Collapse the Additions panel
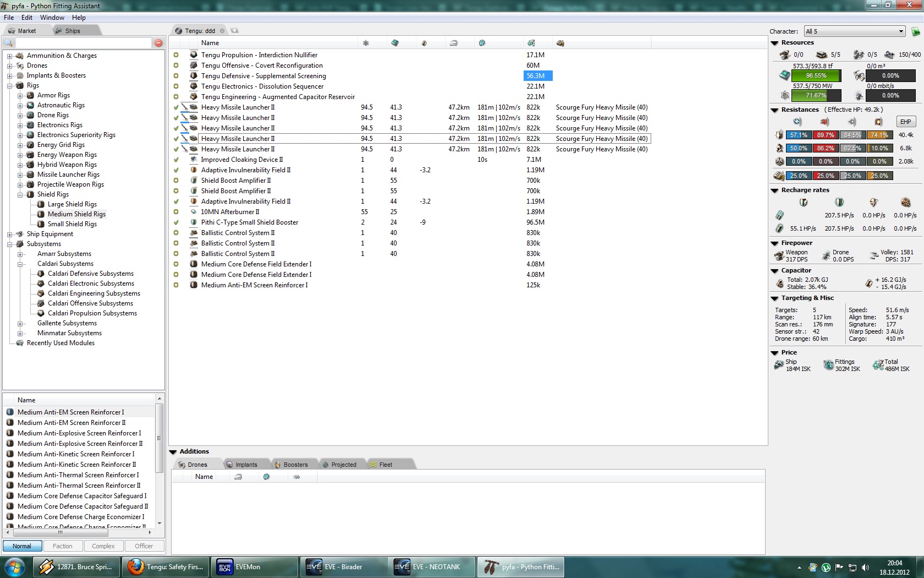The height and width of the screenshot is (578, 924). [173, 452]
